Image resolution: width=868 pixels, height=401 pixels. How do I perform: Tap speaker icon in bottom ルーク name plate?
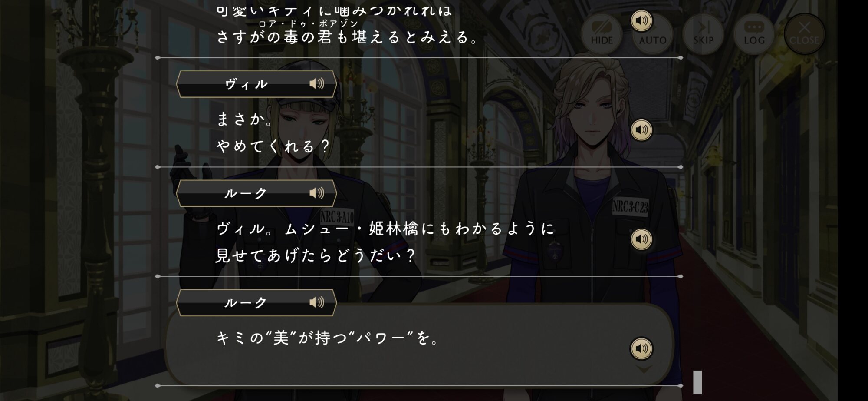317,302
